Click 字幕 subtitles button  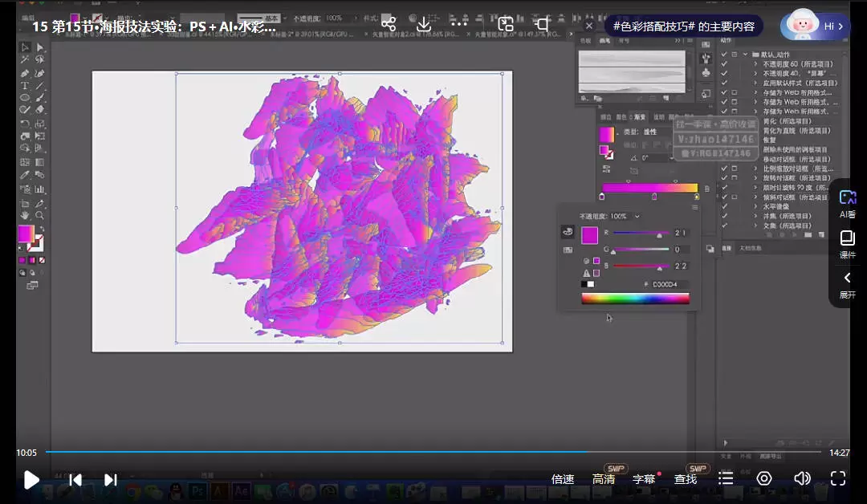[x=644, y=479]
